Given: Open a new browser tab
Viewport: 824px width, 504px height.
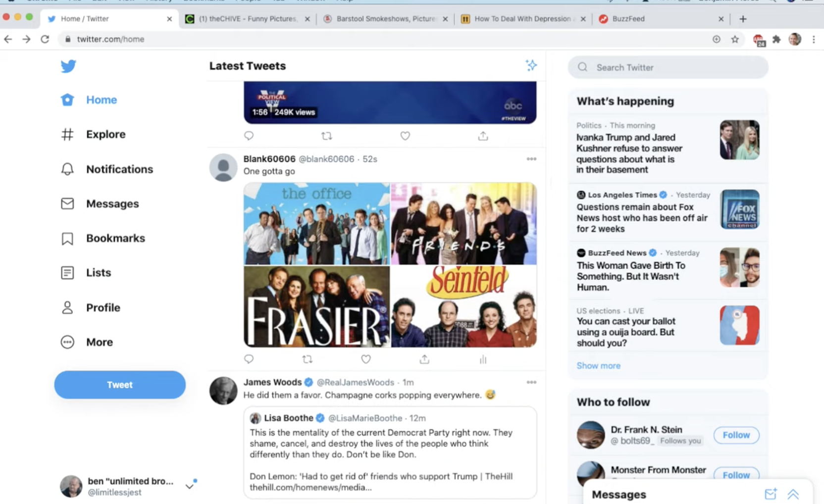Looking at the screenshot, I should (743, 19).
